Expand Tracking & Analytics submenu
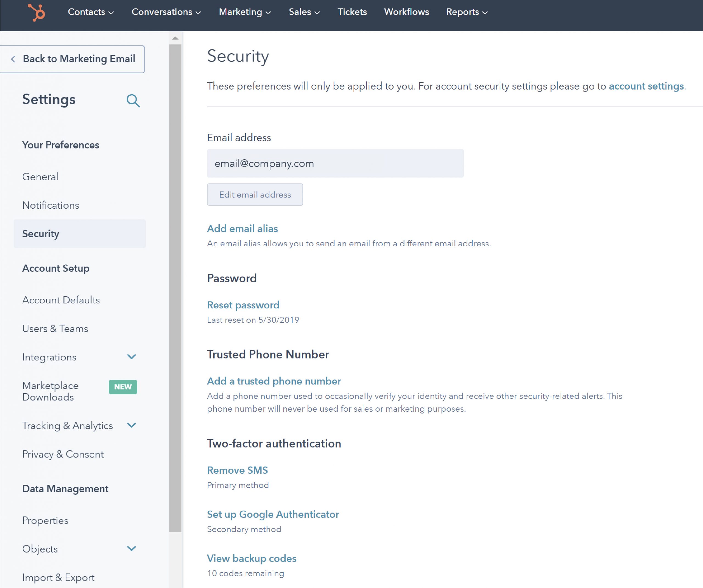Screen dimensions: 703x588 tap(132, 425)
